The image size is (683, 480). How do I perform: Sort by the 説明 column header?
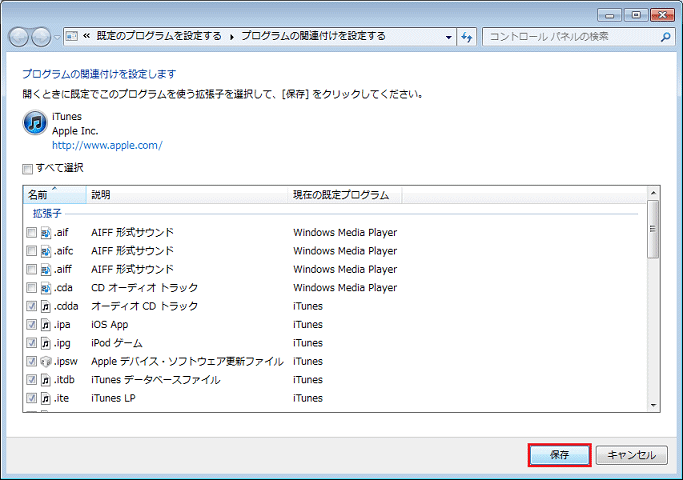[x=187, y=195]
